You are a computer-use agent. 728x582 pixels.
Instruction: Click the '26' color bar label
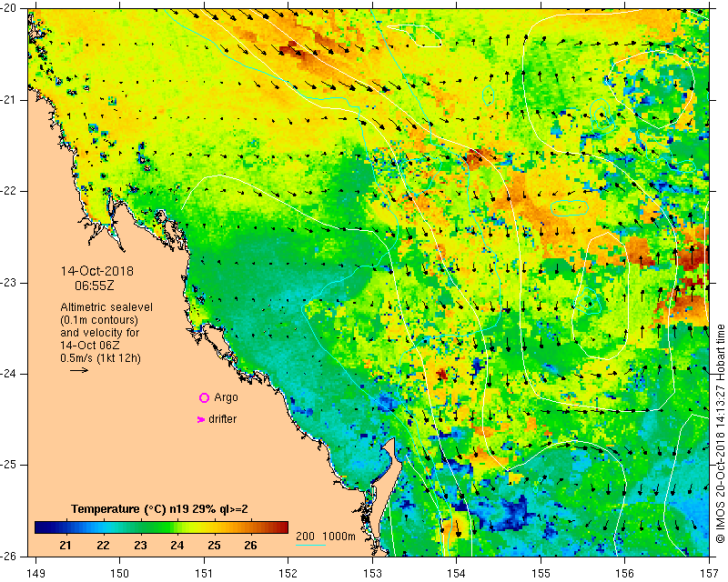(250, 546)
